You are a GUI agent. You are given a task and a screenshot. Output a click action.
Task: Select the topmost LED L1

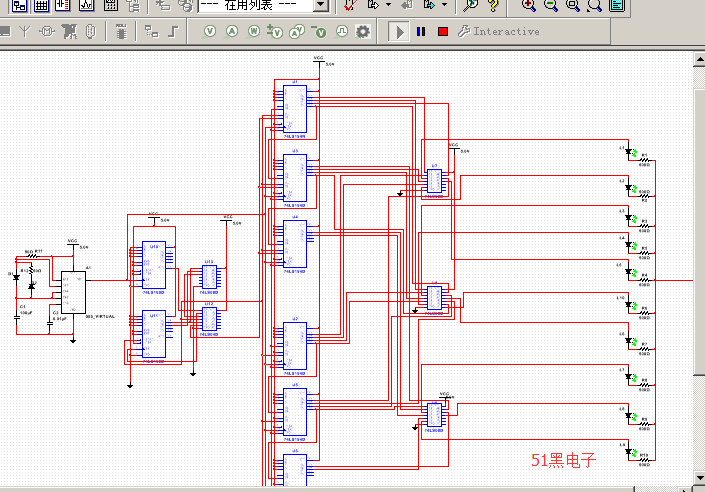coord(630,152)
